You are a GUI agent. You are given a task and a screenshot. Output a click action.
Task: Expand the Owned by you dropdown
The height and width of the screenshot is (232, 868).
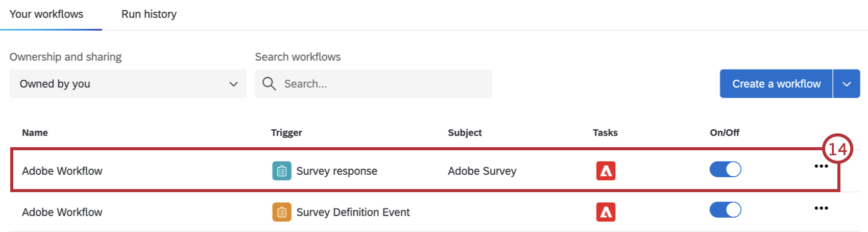tap(128, 84)
